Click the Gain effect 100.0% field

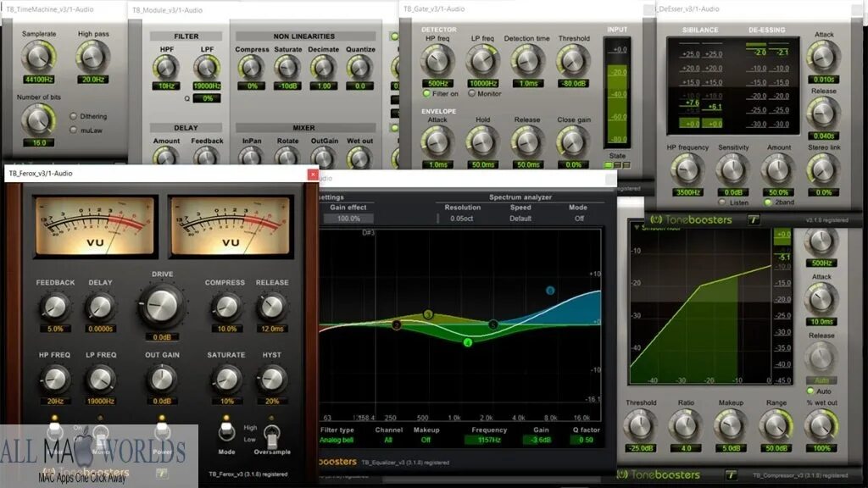[x=348, y=219]
